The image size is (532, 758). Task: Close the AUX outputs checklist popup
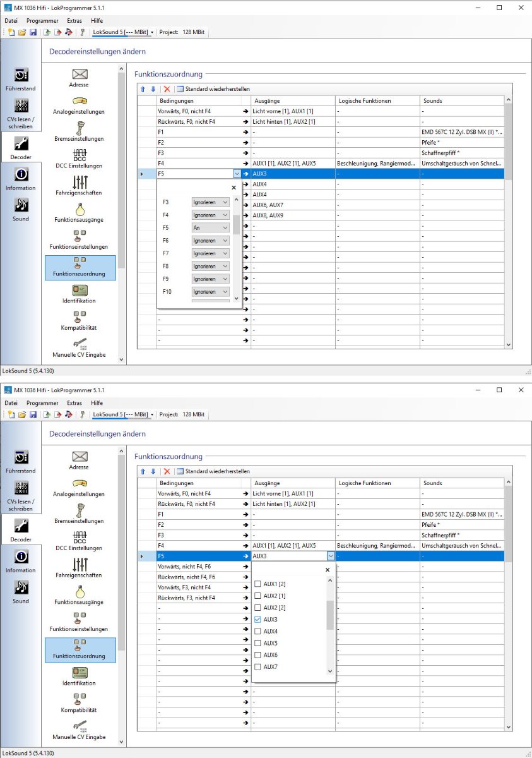pos(327,570)
